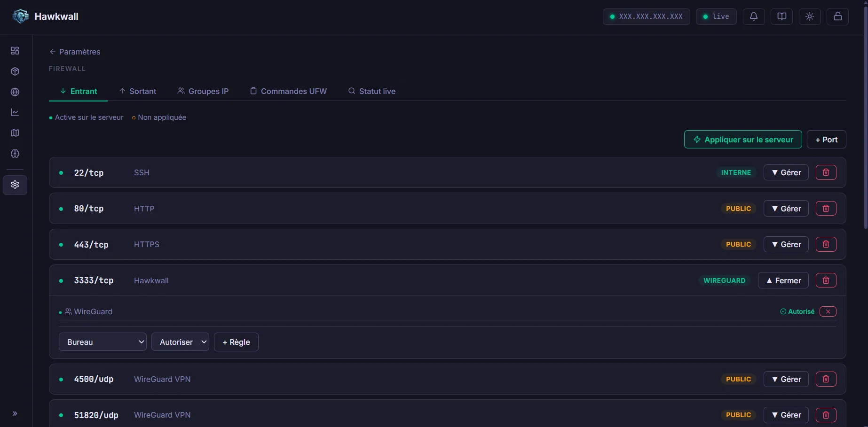Click the padlock icon in header
868x427 pixels.
click(x=838, y=16)
